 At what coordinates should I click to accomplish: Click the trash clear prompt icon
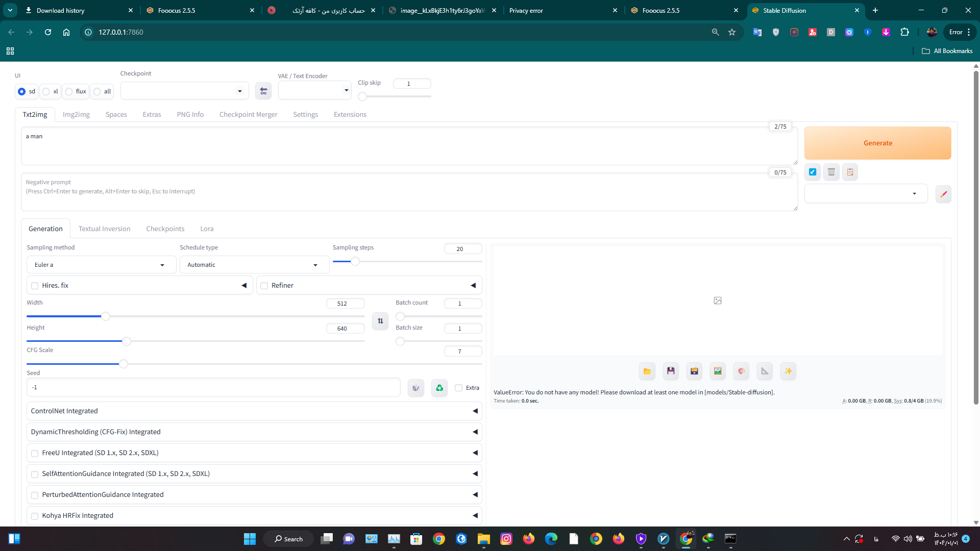(x=831, y=172)
